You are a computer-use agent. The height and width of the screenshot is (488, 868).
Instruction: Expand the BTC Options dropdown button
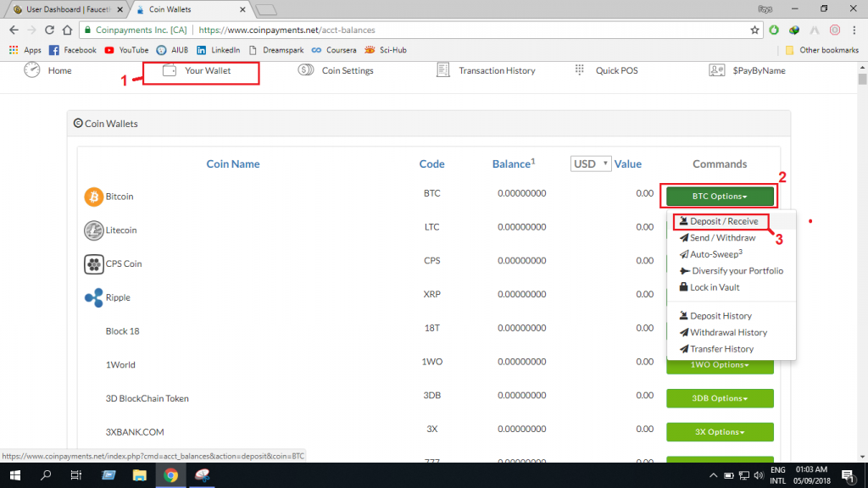(x=720, y=197)
